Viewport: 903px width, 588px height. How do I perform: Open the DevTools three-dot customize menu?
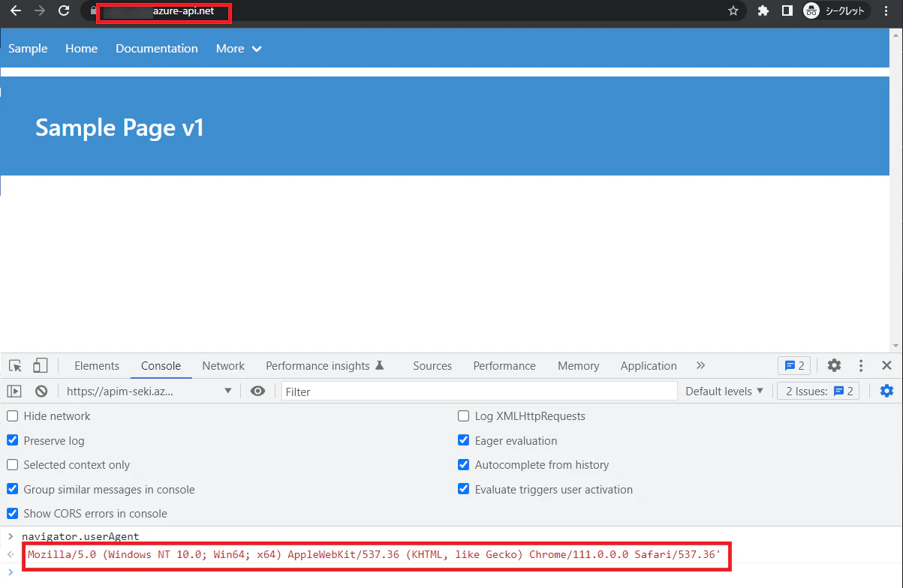(861, 366)
